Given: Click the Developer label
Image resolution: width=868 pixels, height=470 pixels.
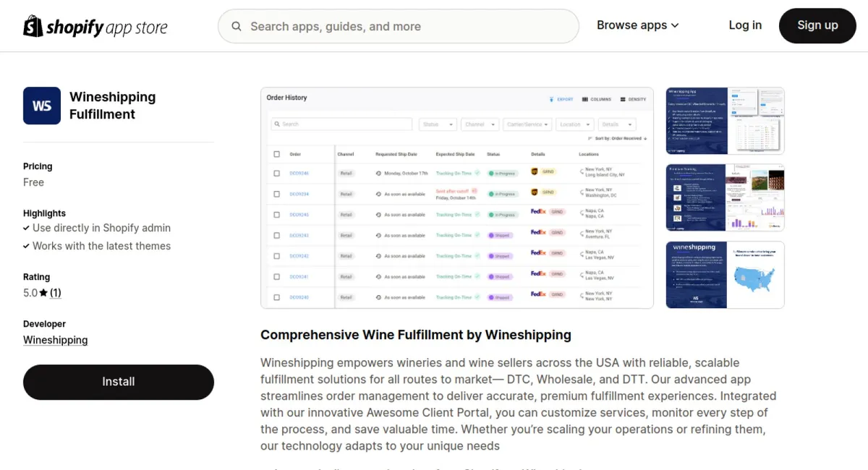Looking at the screenshot, I should pos(44,324).
